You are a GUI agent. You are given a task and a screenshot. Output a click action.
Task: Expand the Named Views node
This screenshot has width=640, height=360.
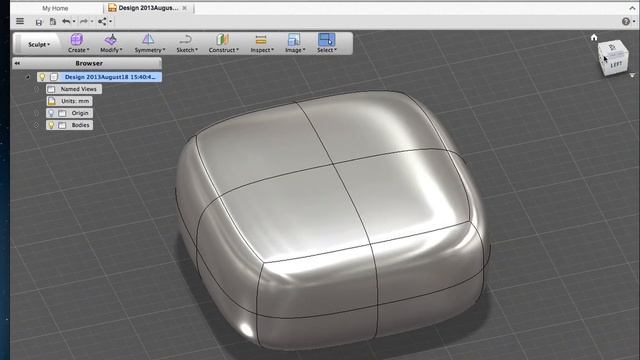coord(36,89)
